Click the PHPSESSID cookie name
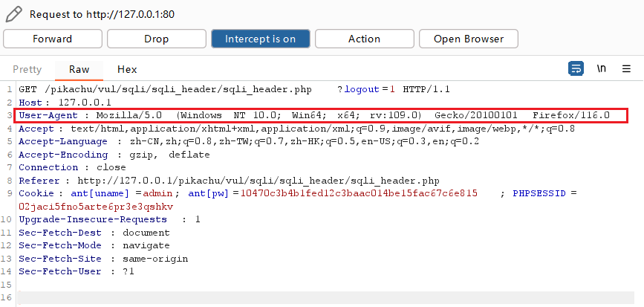Viewport: 644px width, 307px height. pos(539,193)
